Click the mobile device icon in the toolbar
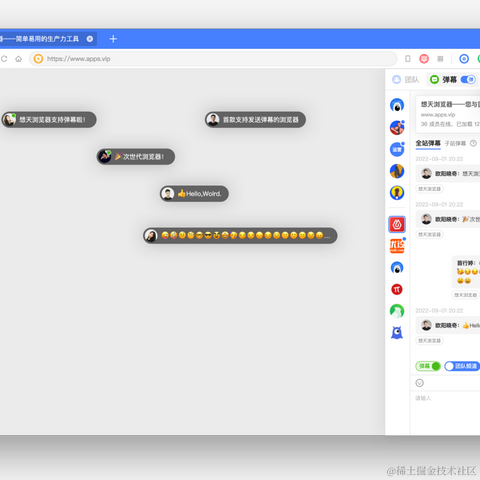Image resolution: width=480 pixels, height=480 pixels. pos(407,59)
